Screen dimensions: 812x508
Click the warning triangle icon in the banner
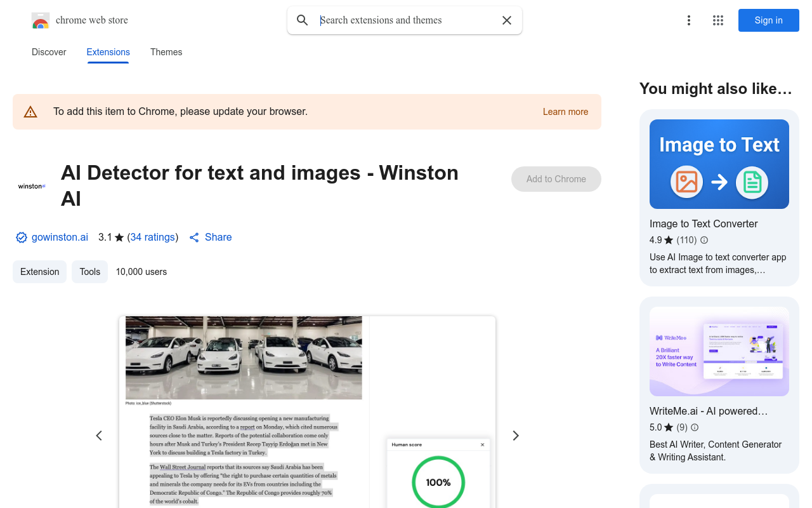[x=30, y=112]
